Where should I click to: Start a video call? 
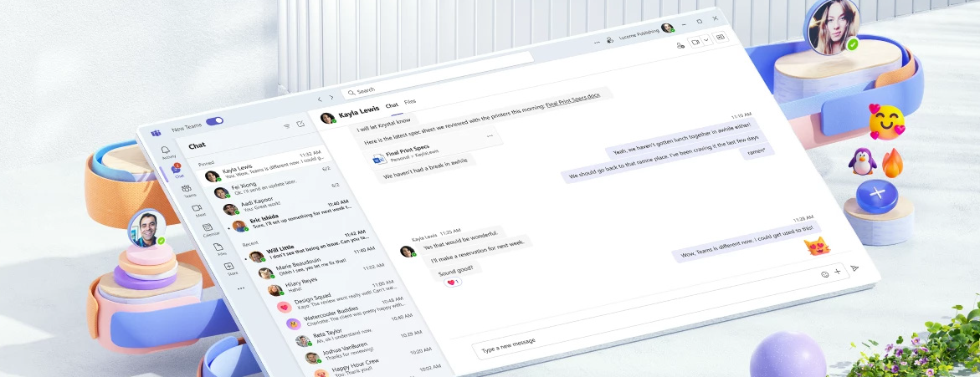695,42
